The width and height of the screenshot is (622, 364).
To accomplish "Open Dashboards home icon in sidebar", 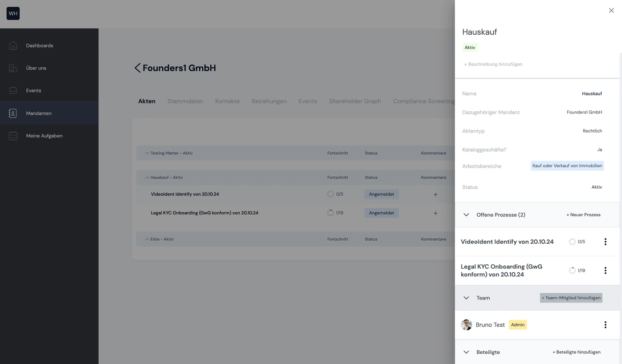I will pos(13,45).
